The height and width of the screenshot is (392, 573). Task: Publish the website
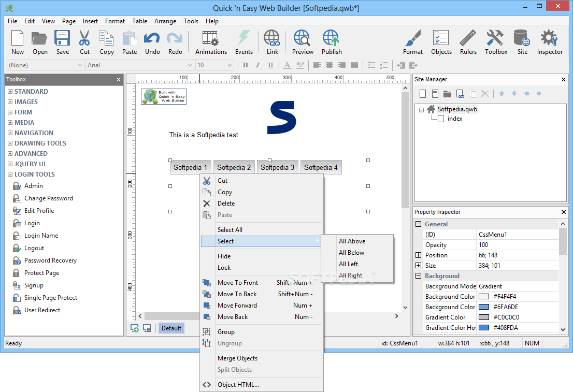pyautogui.click(x=332, y=42)
